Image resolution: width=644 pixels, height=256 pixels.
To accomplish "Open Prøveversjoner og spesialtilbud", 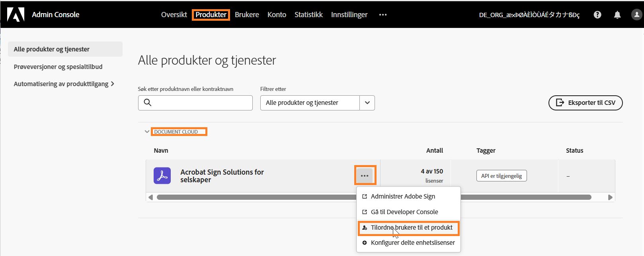I will (58, 67).
